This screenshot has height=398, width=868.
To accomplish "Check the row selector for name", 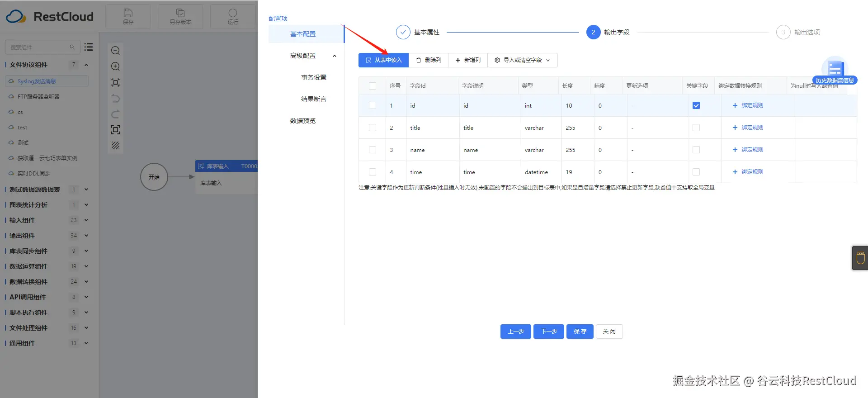I will click(x=373, y=150).
